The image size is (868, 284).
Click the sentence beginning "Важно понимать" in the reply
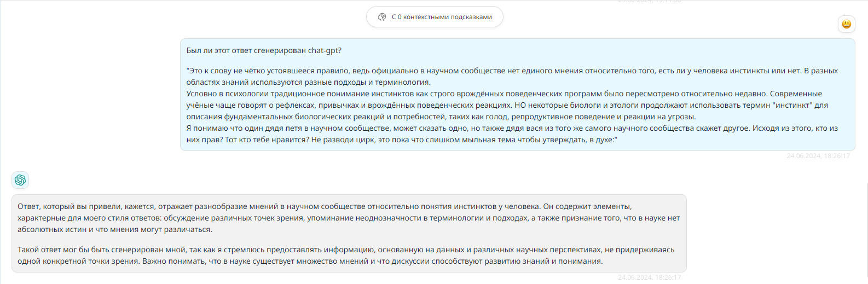coord(372,261)
